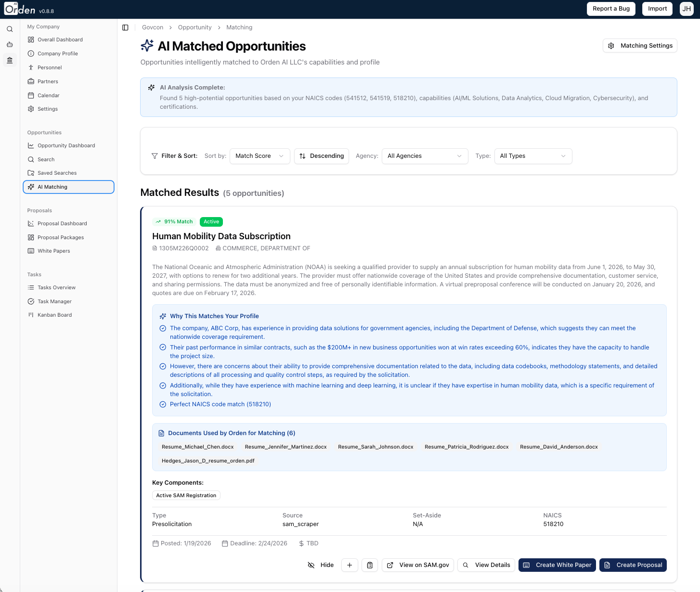The image size is (700, 592).
Task: Click the Create Proposal button
Action: (633, 565)
